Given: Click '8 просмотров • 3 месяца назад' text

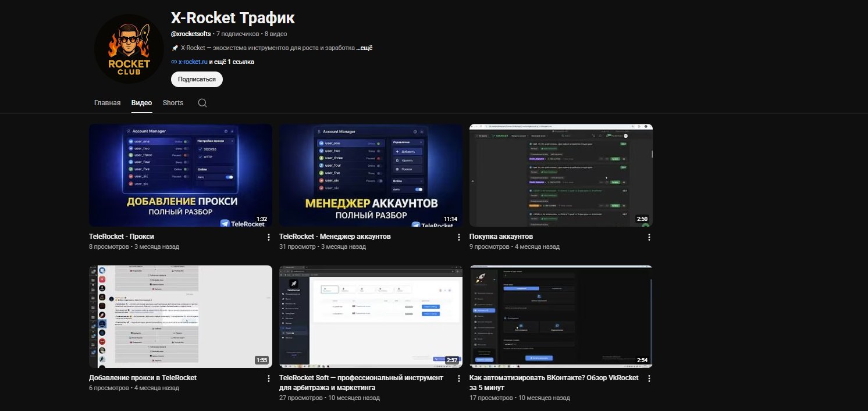Looking at the screenshot, I should tap(134, 246).
